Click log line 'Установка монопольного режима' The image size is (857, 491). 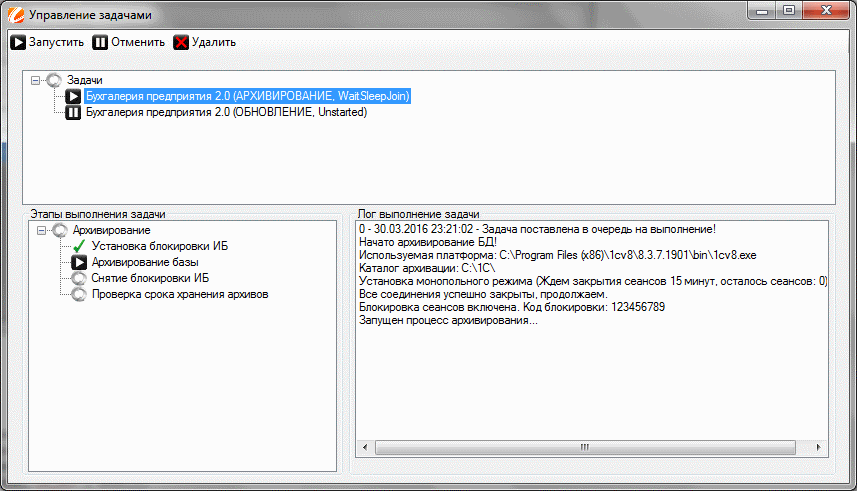coord(592,281)
